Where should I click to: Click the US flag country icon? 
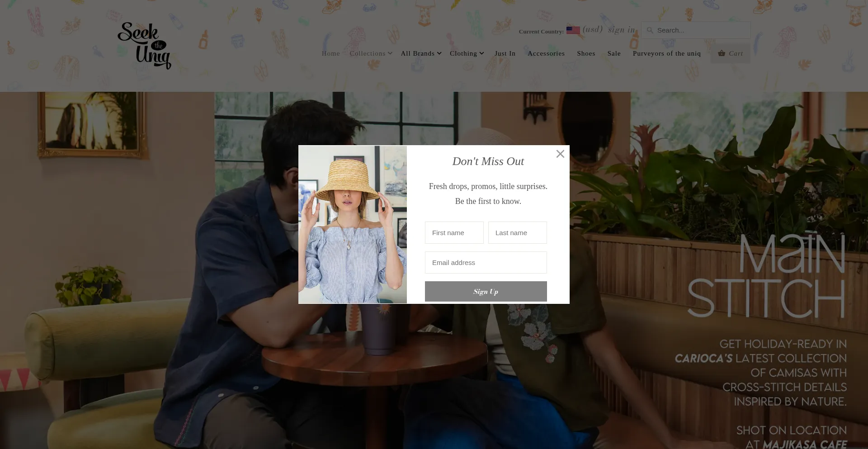click(573, 30)
